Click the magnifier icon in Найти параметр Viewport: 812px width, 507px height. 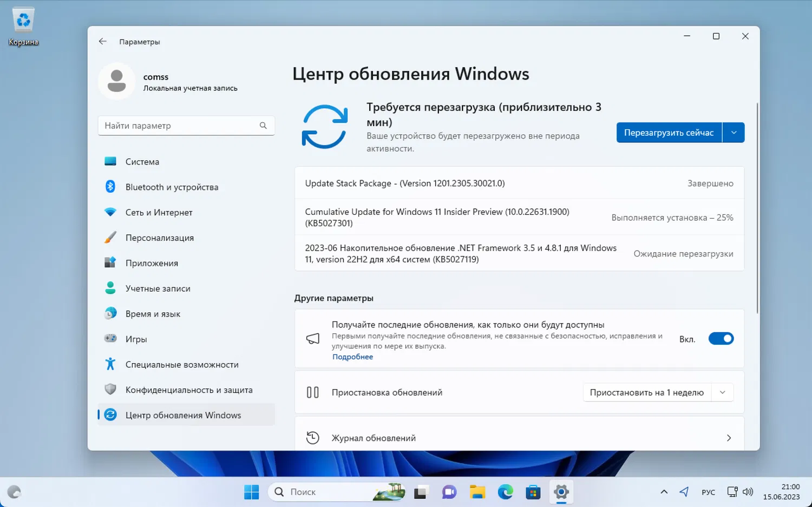tap(263, 126)
